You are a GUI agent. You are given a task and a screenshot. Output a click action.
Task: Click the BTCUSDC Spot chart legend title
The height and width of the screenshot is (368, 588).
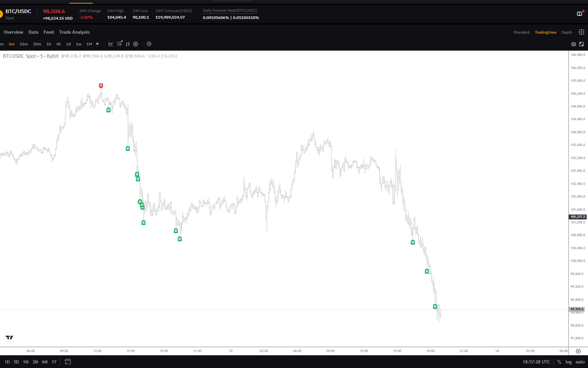coord(31,56)
